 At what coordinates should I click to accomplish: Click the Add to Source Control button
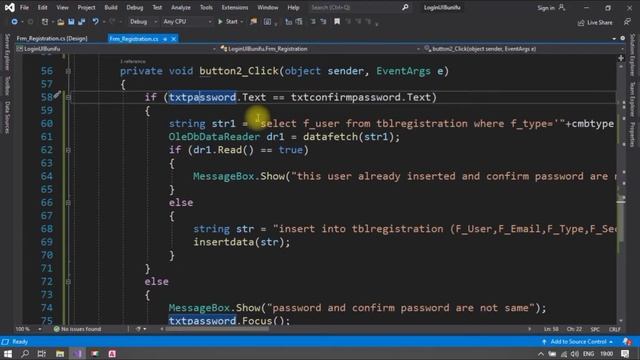pos(578,342)
